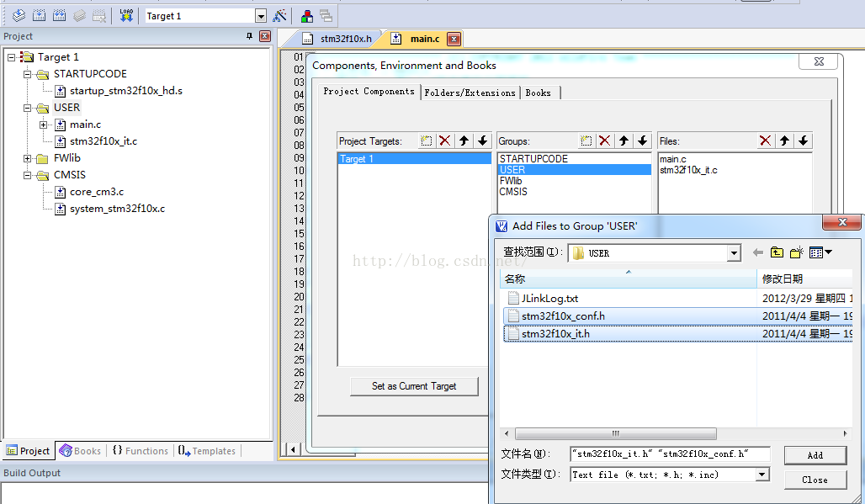This screenshot has width=865, height=504.
Task: Move Project Target down arrow
Action: tap(483, 141)
